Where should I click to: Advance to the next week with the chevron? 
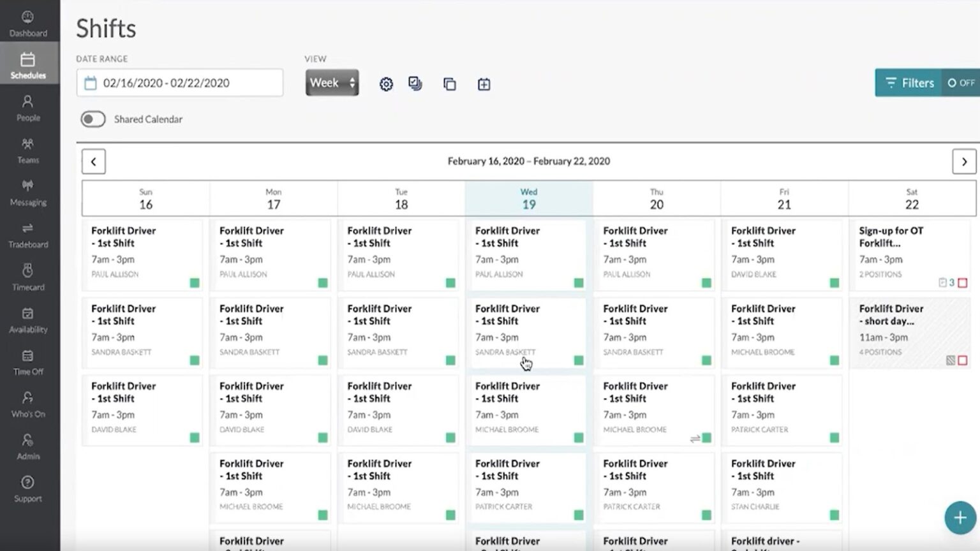click(964, 161)
